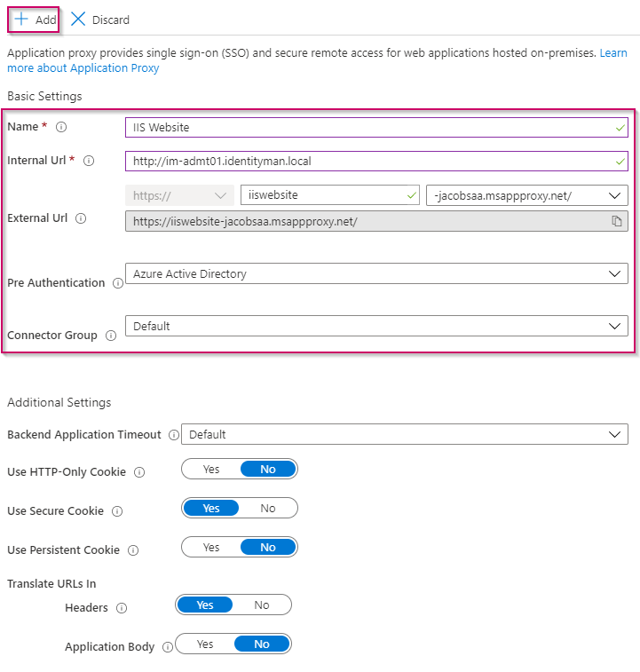
Task: Show the Pre Authentication info tooltip icon
Action: (118, 283)
